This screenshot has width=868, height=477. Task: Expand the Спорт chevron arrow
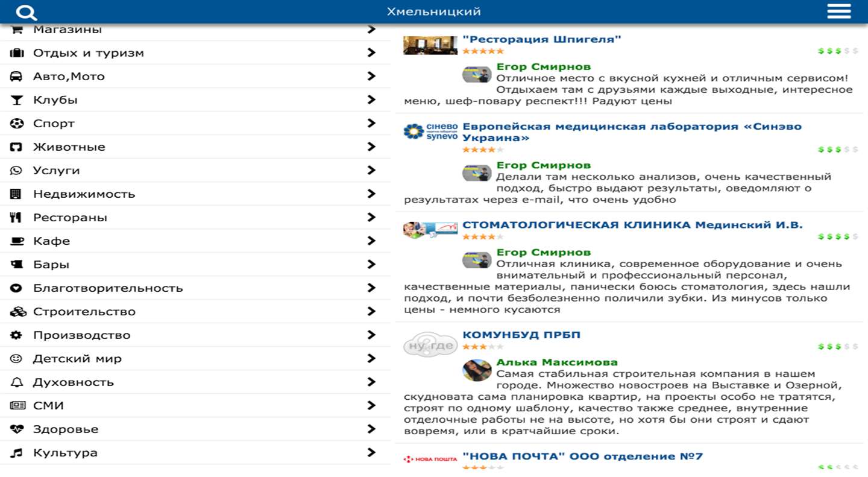click(x=372, y=123)
